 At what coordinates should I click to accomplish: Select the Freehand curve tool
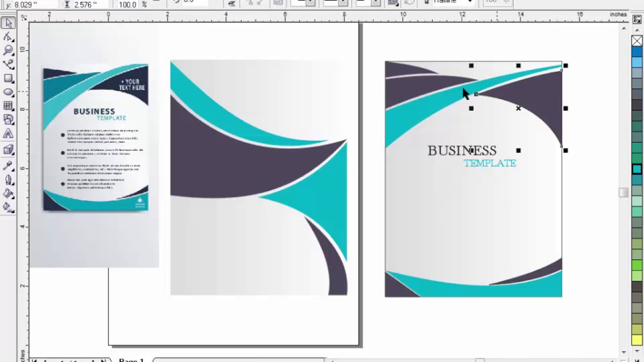coord(8,64)
